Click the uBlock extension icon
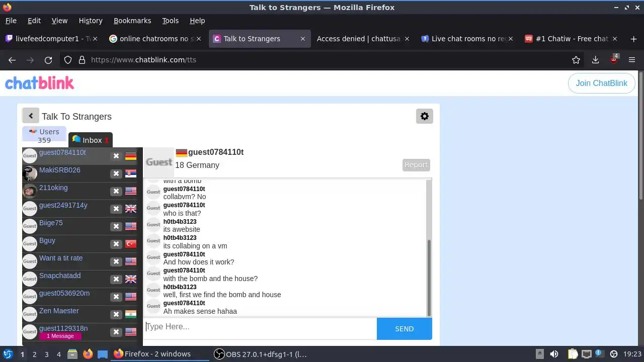Viewport: 644px width, 362px height. (614, 60)
